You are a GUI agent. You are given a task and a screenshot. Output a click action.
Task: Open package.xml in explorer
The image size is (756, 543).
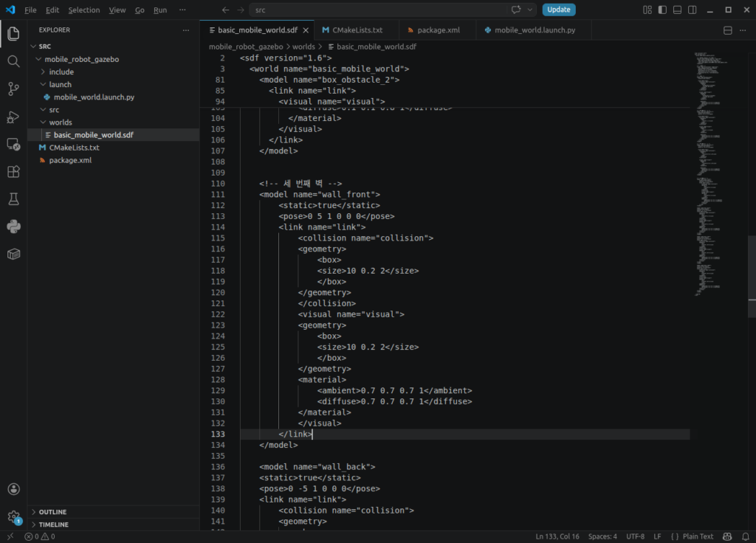(x=70, y=160)
